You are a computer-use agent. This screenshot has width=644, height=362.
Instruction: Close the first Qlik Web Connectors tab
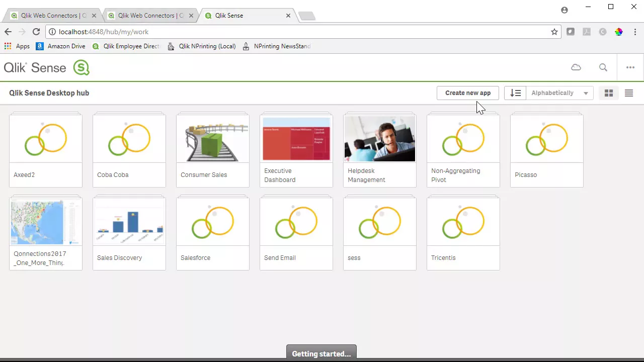(x=94, y=16)
